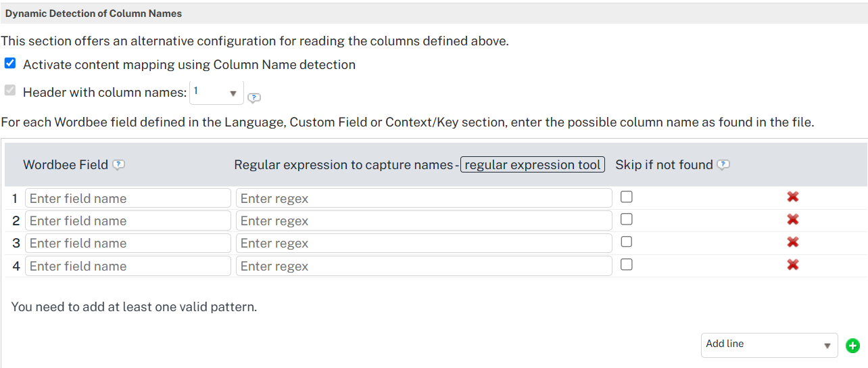
Task: Expand the Add line dropdown
Action: (x=769, y=345)
